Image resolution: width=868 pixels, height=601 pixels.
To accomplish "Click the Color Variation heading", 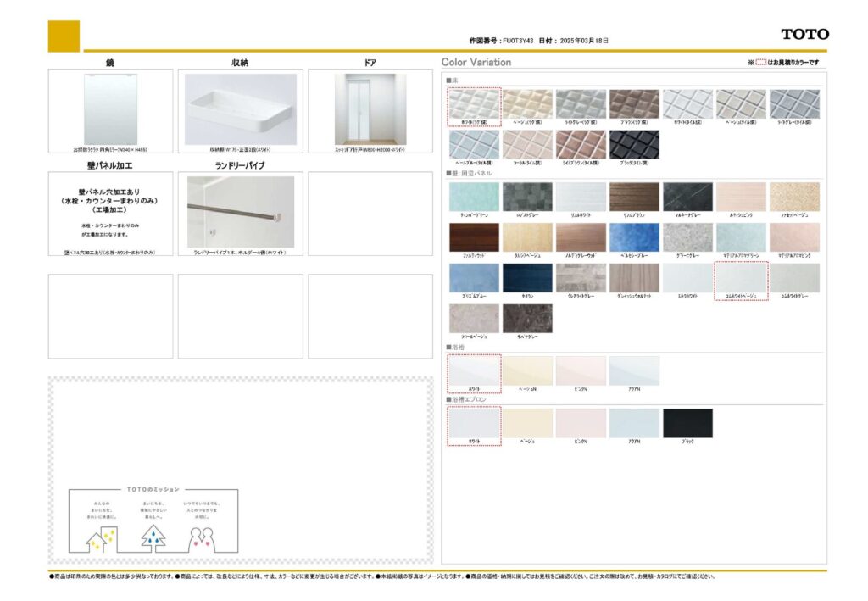I will (476, 63).
